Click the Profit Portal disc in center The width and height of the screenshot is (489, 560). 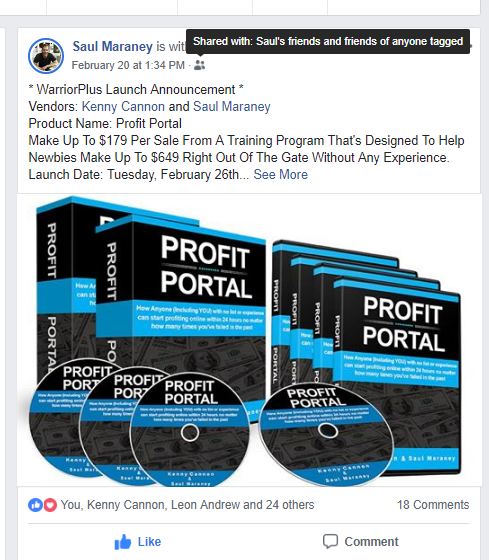[x=190, y=431]
